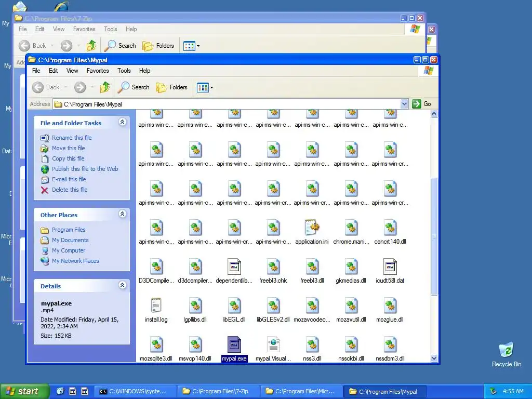532x399 pixels.
Task: Select the mypal.Visual... file icon
Action: (273, 344)
